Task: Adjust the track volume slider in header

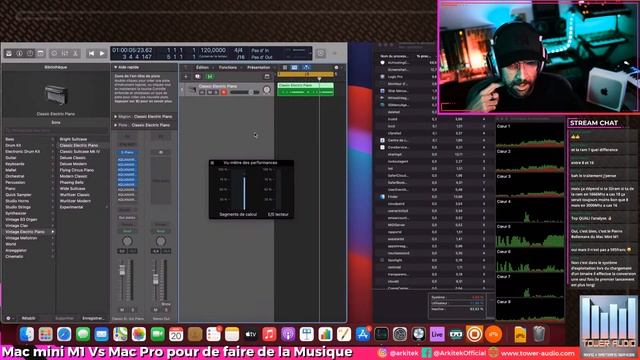Action: [x=245, y=93]
